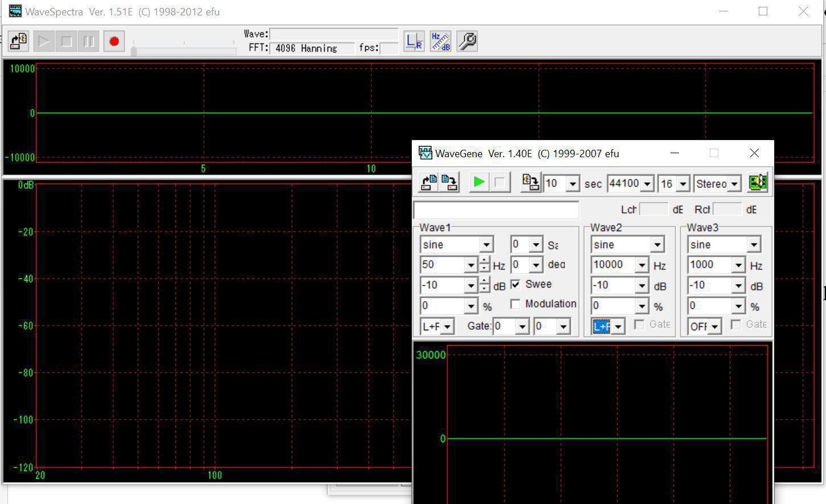The image size is (826, 504).
Task: Start recording in WaveSpectra
Action: (x=114, y=42)
